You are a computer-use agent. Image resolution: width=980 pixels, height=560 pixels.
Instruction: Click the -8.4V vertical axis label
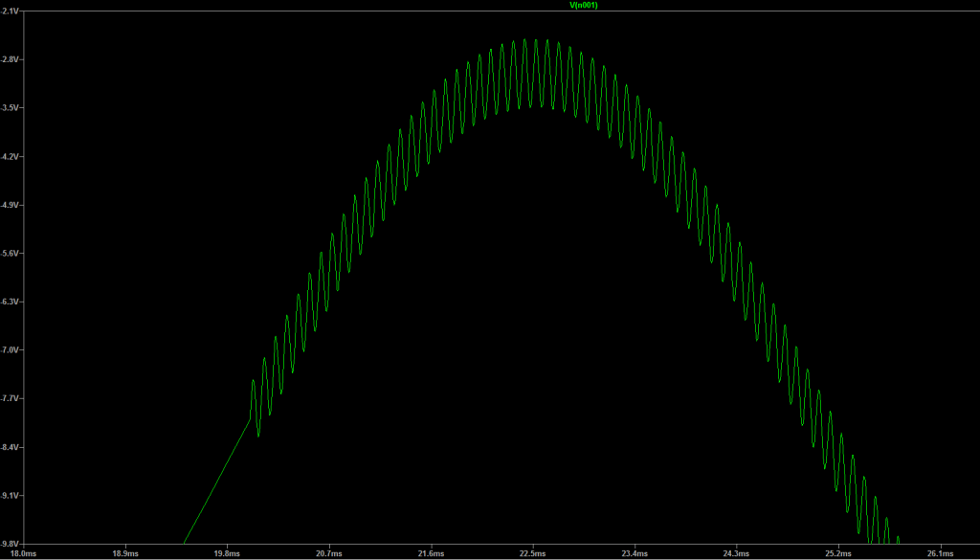click(x=11, y=447)
